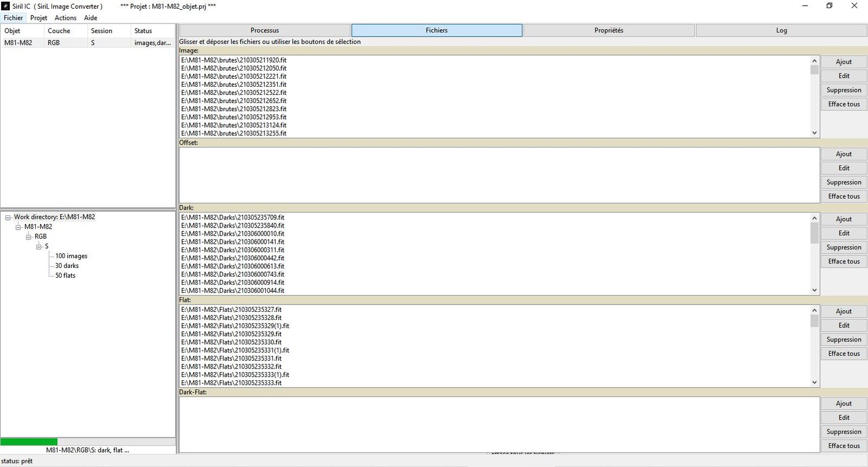This screenshot has height=467, width=868.
Task: Click the green progress bar
Action: coord(29,442)
